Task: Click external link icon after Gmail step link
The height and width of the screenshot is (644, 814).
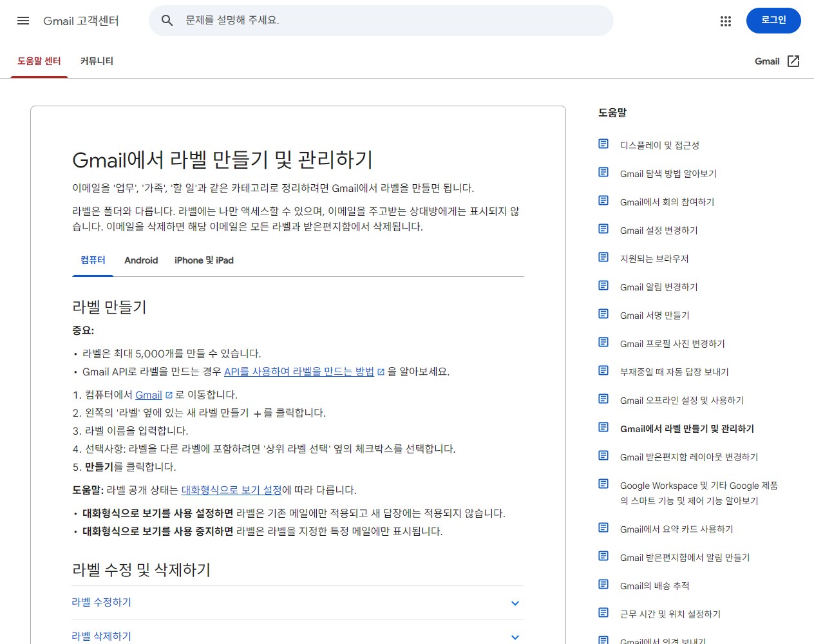Action: click(169, 395)
